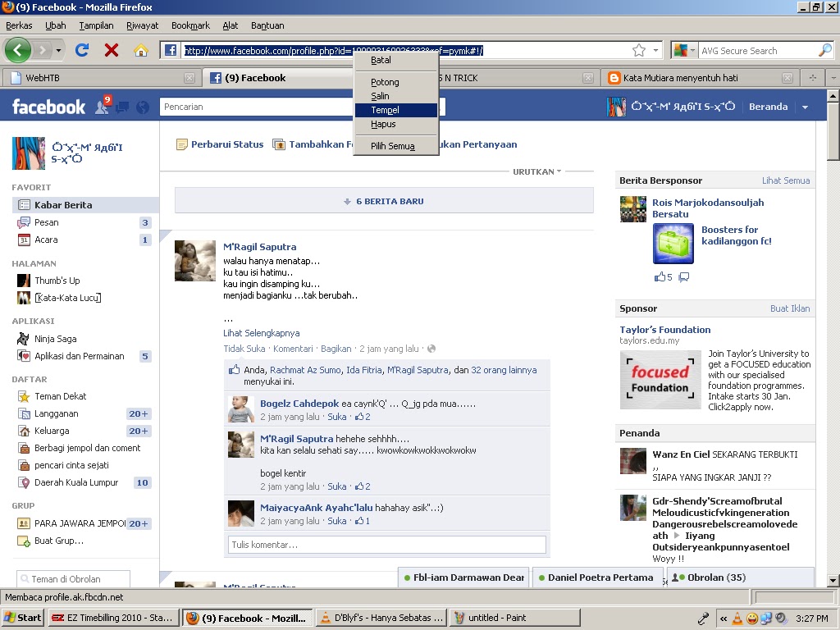840x630 pixels.
Task: Reload the page with refresh icon
Action: (x=82, y=50)
